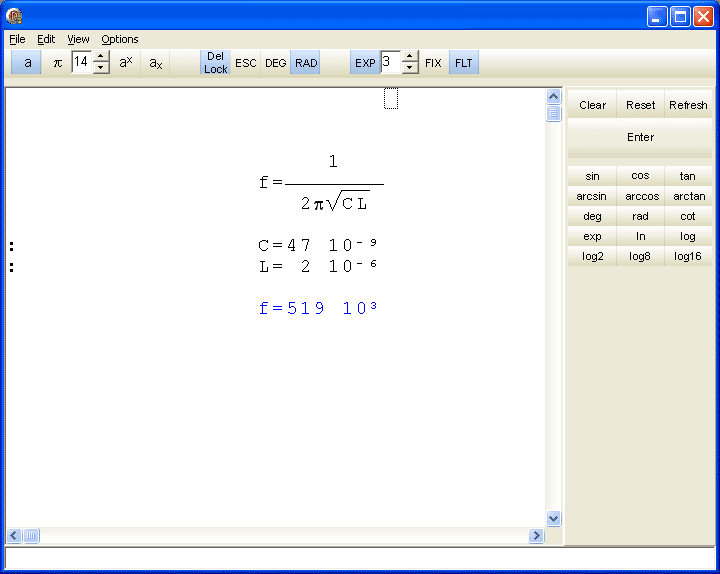This screenshot has height=574, width=720.
Task: Maximize the application window
Action: 680,17
